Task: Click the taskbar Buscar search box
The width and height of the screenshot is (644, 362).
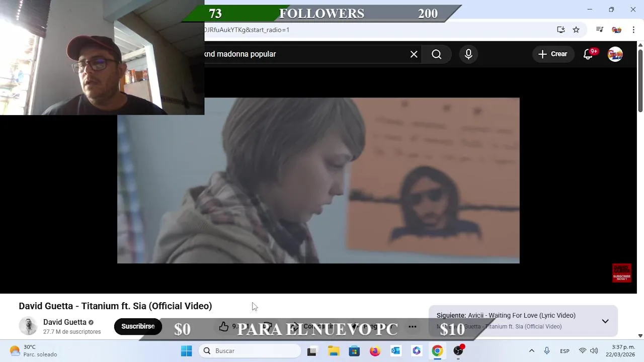Action: click(x=250, y=351)
